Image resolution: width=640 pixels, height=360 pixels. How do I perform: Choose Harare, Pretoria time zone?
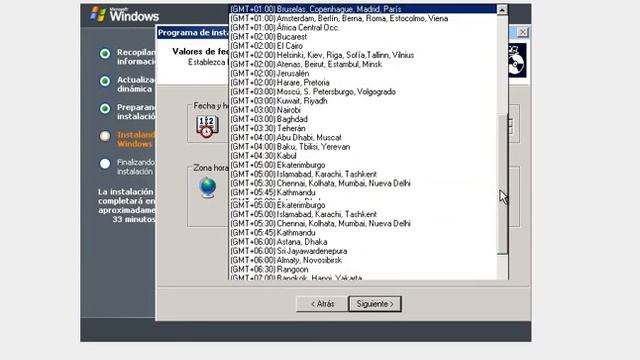[362, 82]
